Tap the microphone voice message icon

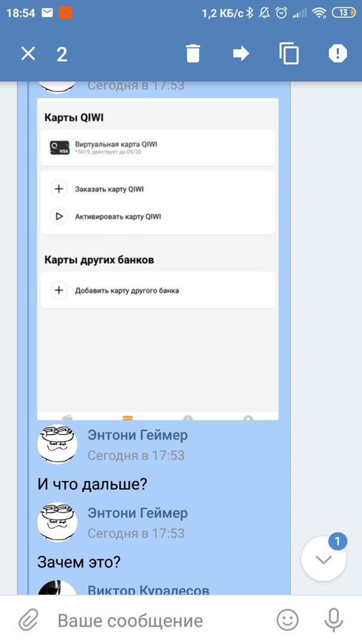[x=333, y=620]
